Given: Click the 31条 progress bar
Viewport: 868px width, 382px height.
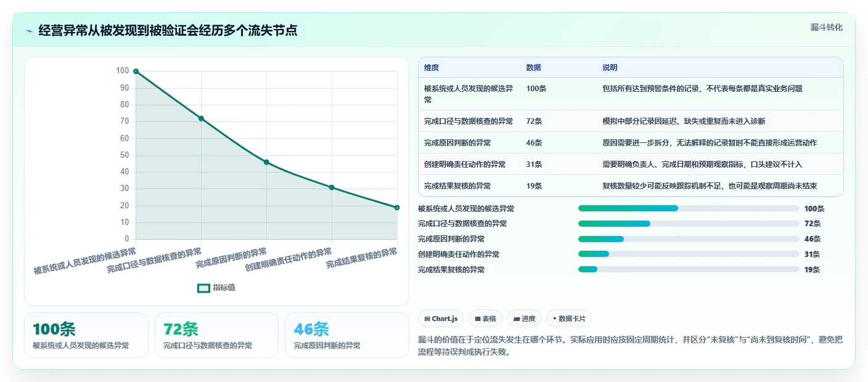Looking at the screenshot, I should pos(689,254).
